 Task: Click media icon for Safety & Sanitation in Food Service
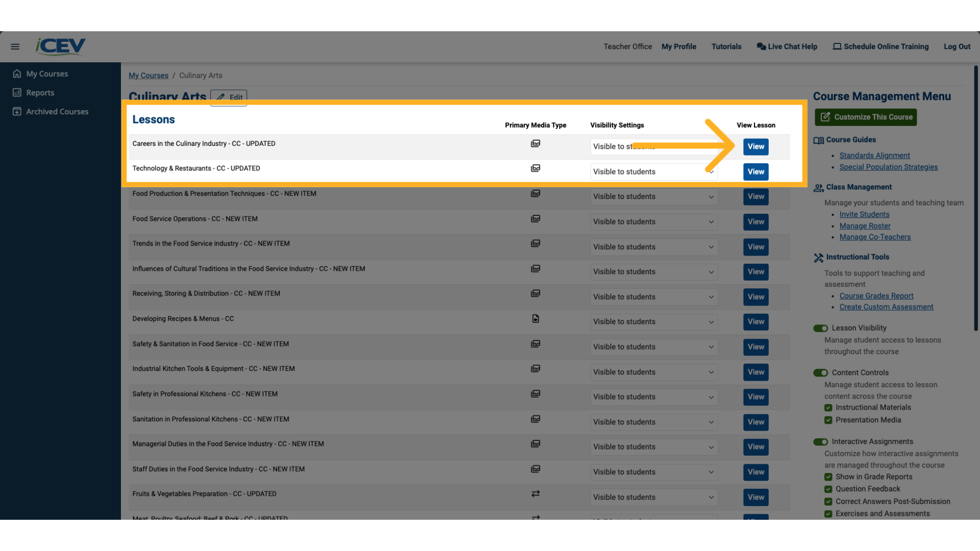[535, 344]
